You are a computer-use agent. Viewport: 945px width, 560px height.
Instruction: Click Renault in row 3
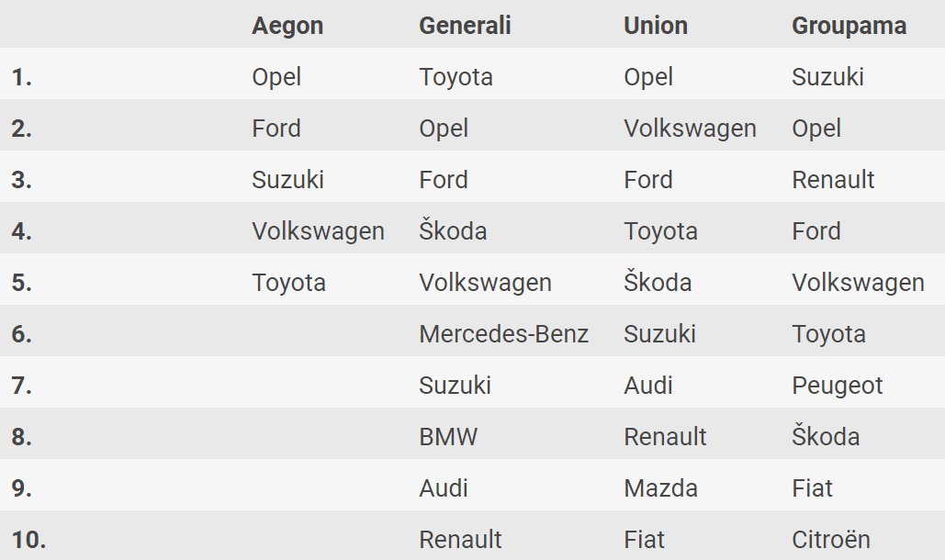(833, 180)
